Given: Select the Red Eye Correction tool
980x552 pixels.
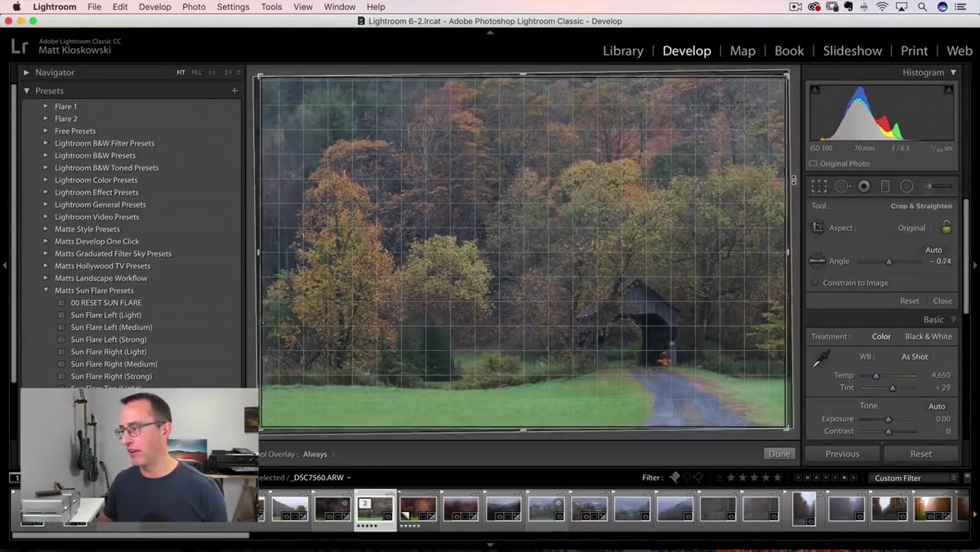Looking at the screenshot, I should click(863, 186).
